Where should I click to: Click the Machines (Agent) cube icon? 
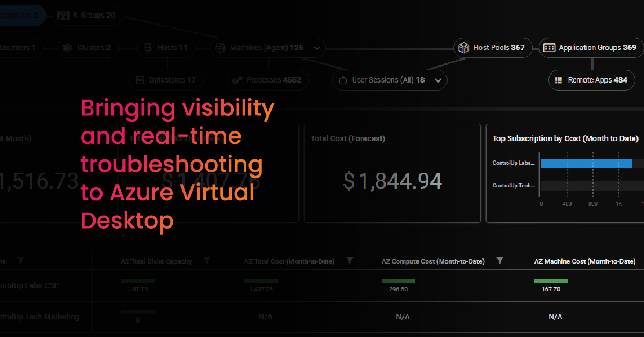pos(219,48)
